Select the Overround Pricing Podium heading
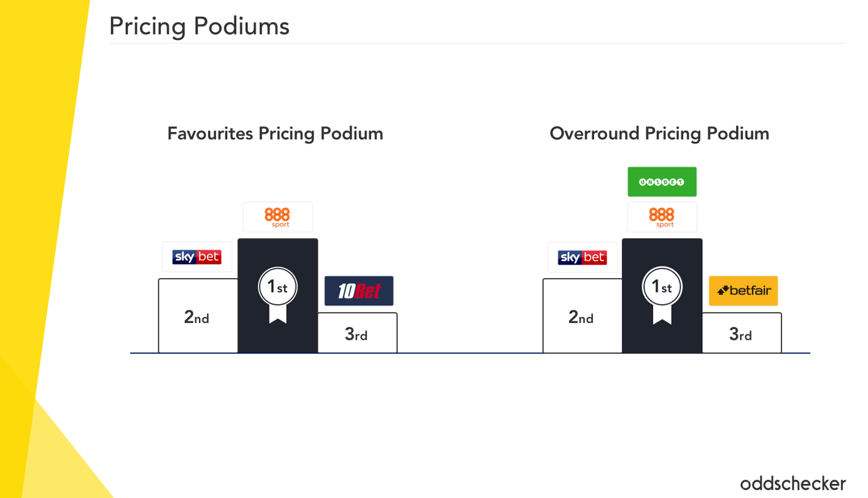The height and width of the screenshot is (498, 868). (659, 133)
